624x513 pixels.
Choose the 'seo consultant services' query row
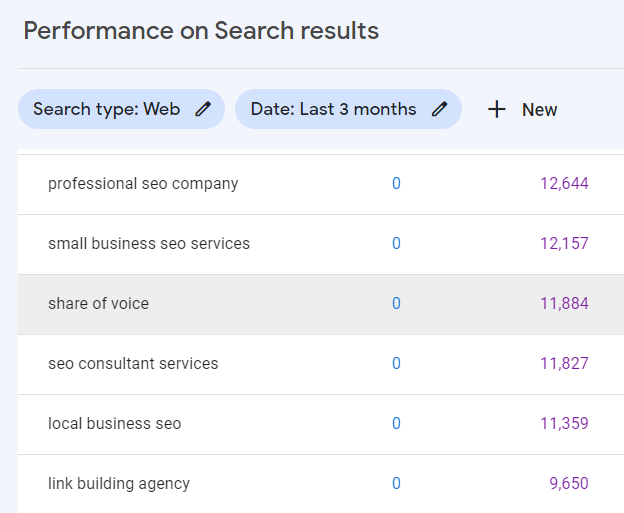click(x=133, y=363)
